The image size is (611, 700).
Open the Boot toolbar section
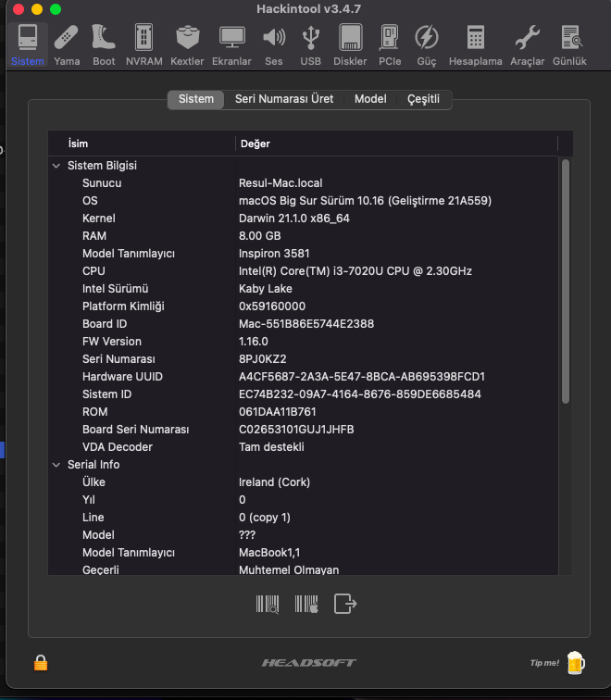[104, 45]
